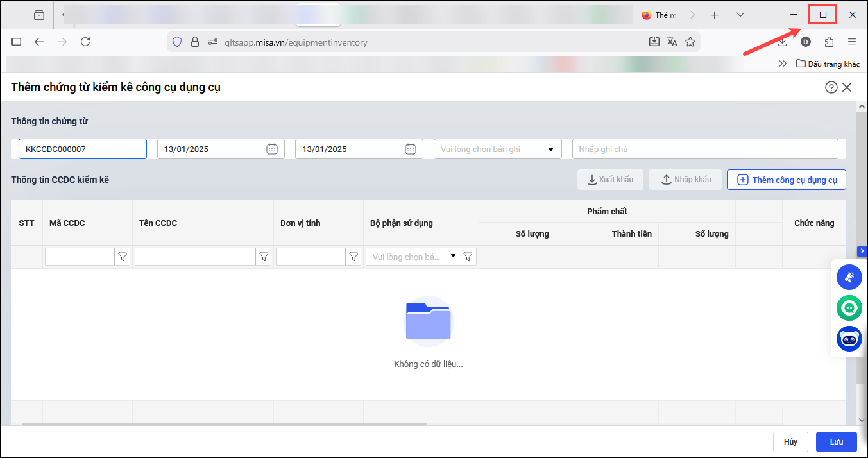Viewport: 868px width, 458px height.
Task: Click the STT column header
Action: (26, 223)
